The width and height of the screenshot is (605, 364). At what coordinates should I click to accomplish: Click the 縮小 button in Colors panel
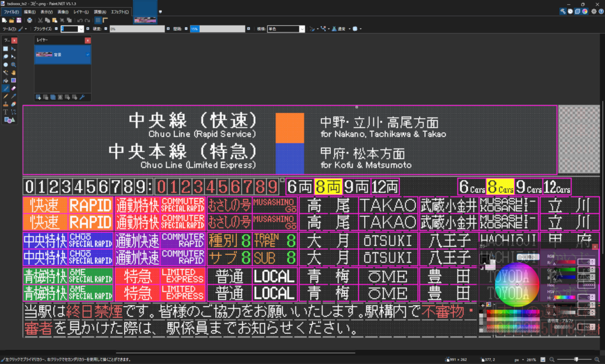(527, 257)
